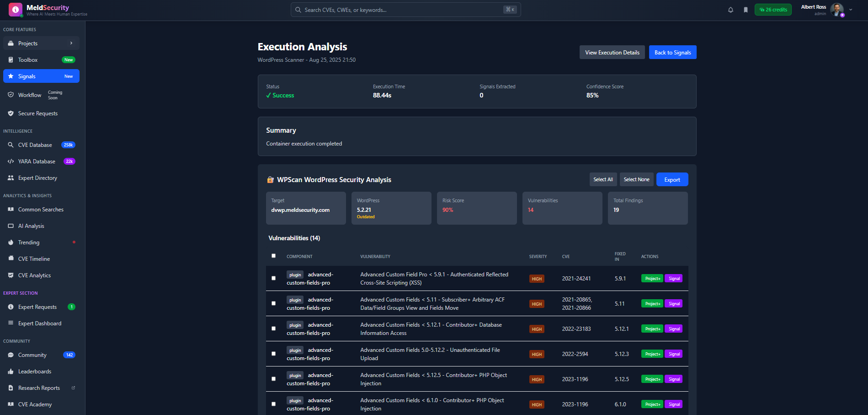Open the Toolbox menu item
Viewport: 868px width, 415px height.
tap(41, 60)
